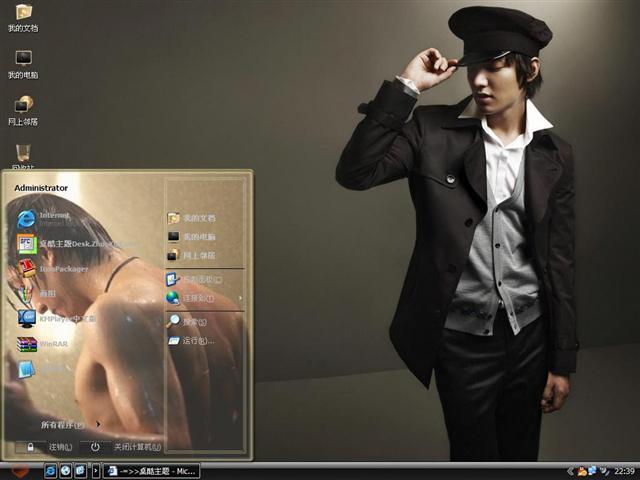Open 桌酷主题 Desk entry in Start menu
The width and height of the screenshot is (640, 480).
pyautogui.click(x=76, y=244)
